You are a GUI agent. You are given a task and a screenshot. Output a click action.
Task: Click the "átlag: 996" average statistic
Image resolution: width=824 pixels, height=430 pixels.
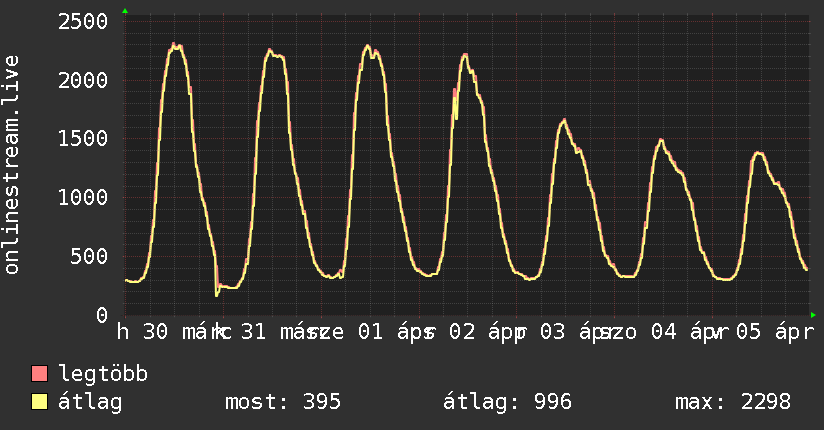pos(507,402)
